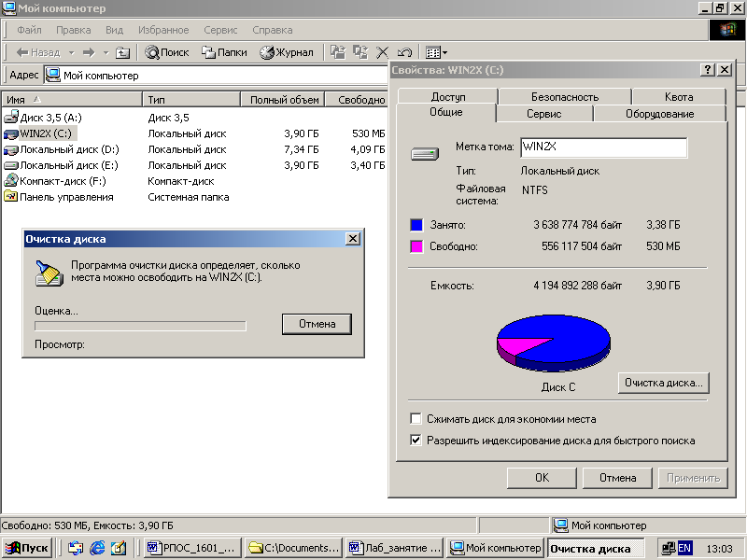Click the help ? button in properties
Screen dimensions: 747x560
click(x=708, y=69)
